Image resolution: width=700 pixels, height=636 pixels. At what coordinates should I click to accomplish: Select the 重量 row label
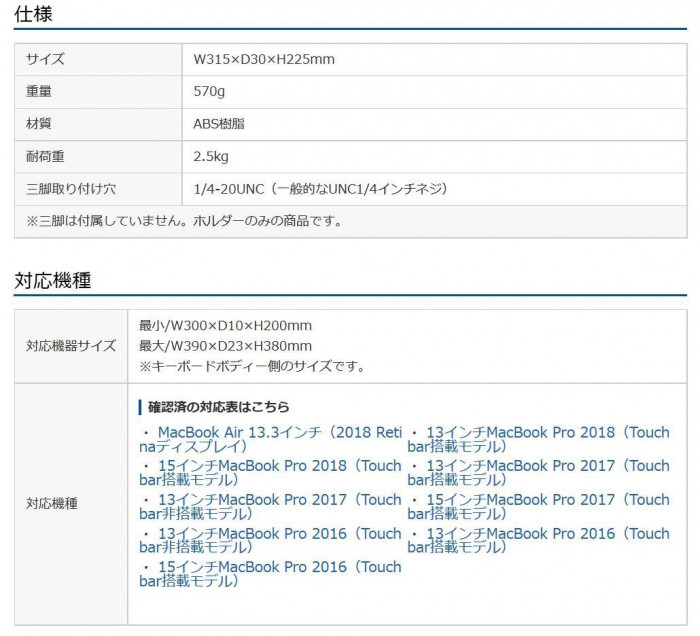point(39,91)
